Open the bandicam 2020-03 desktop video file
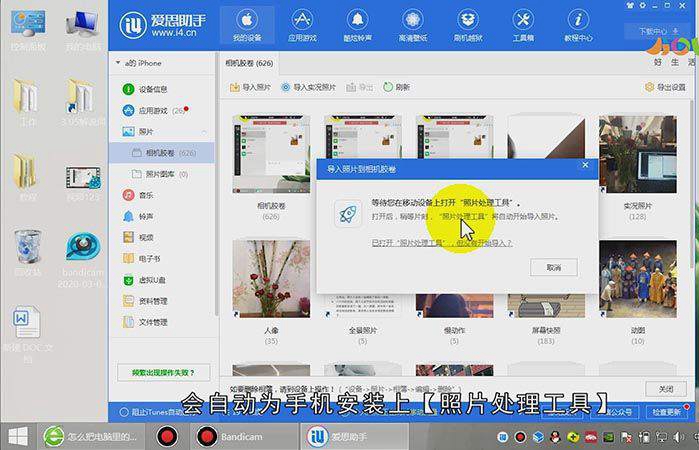This screenshot has width=699, height=450. pos(82,260)
